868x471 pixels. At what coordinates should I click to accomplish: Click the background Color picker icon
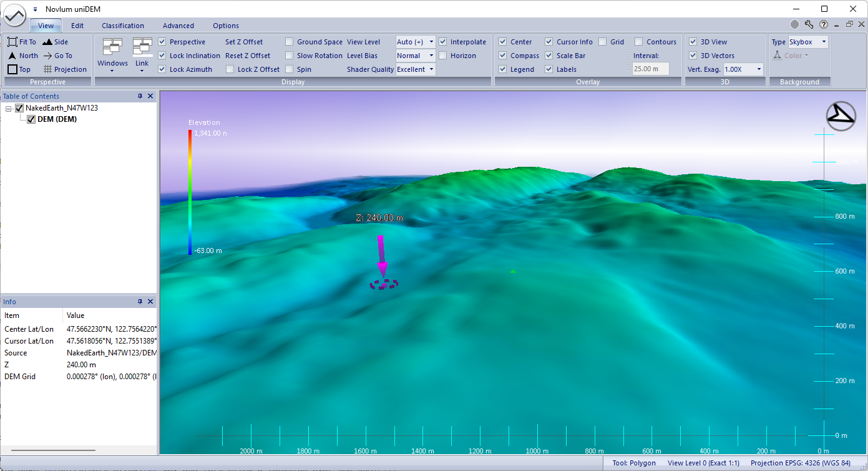(778, 56)
